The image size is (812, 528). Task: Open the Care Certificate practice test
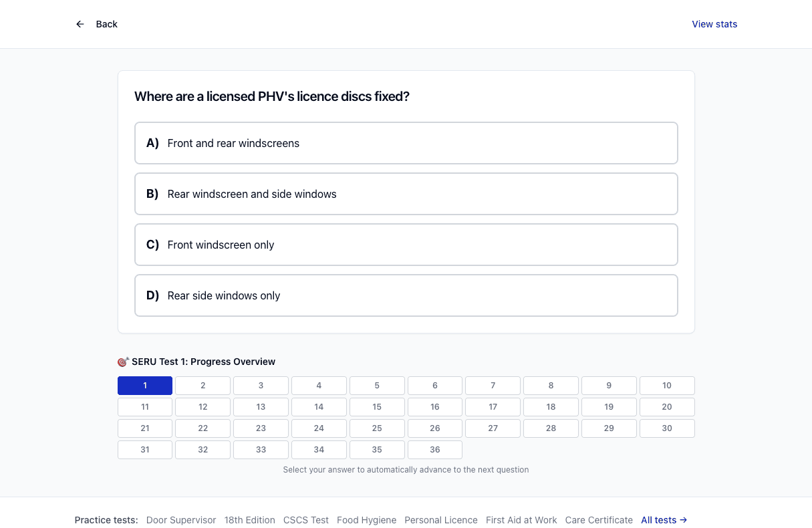(x=599, y=520)
